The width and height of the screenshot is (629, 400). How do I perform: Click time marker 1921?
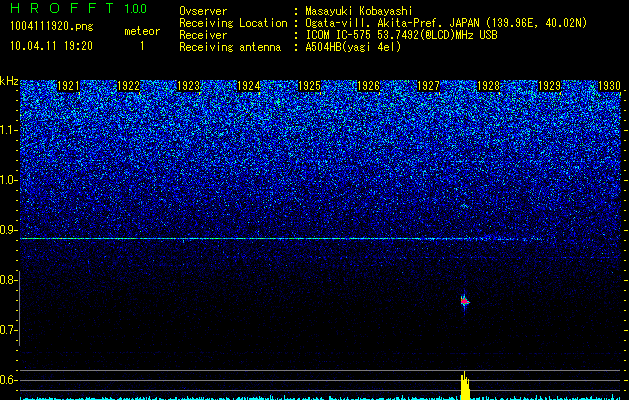pos(68,86)
